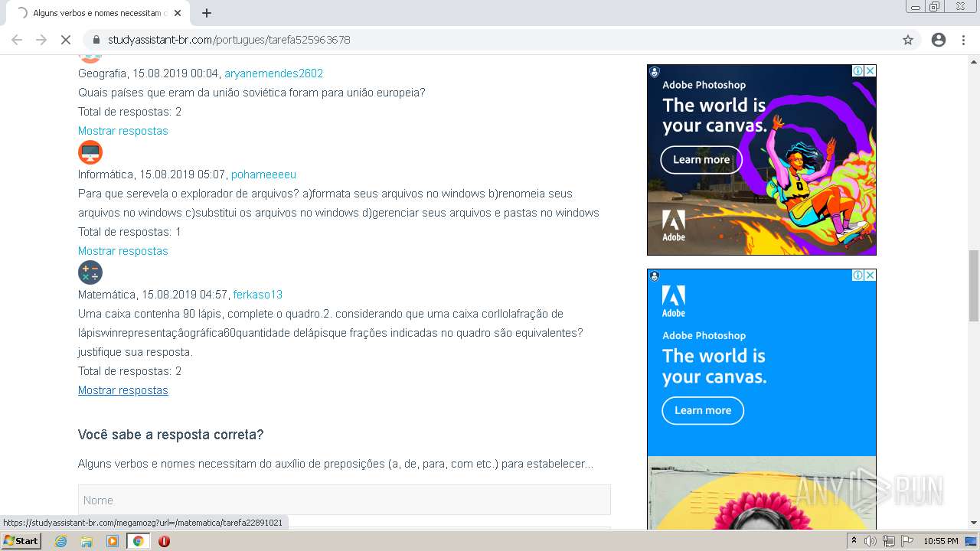Click the top Adobe Photoshop ad image

pyautogui.click(x=762, y=160)
